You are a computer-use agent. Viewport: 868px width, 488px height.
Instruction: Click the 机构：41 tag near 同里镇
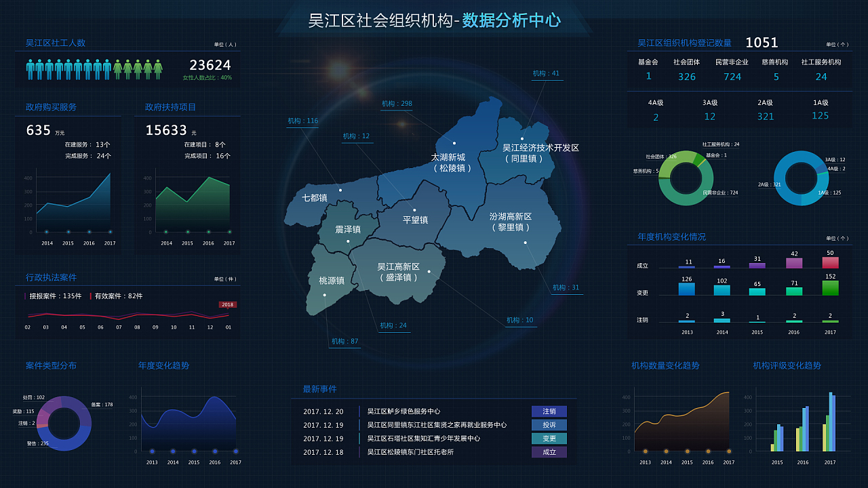(x=546, y=73)
